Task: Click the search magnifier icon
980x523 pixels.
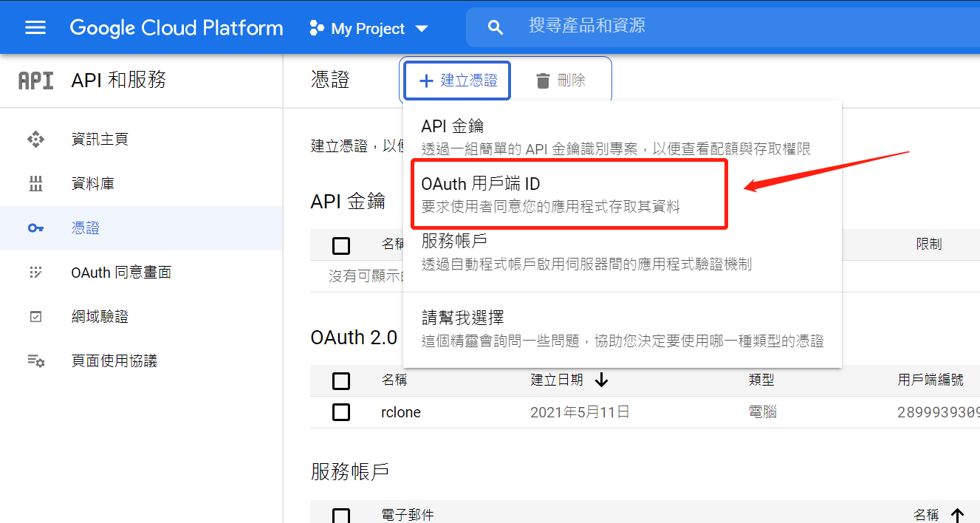Action: (496, 28)
